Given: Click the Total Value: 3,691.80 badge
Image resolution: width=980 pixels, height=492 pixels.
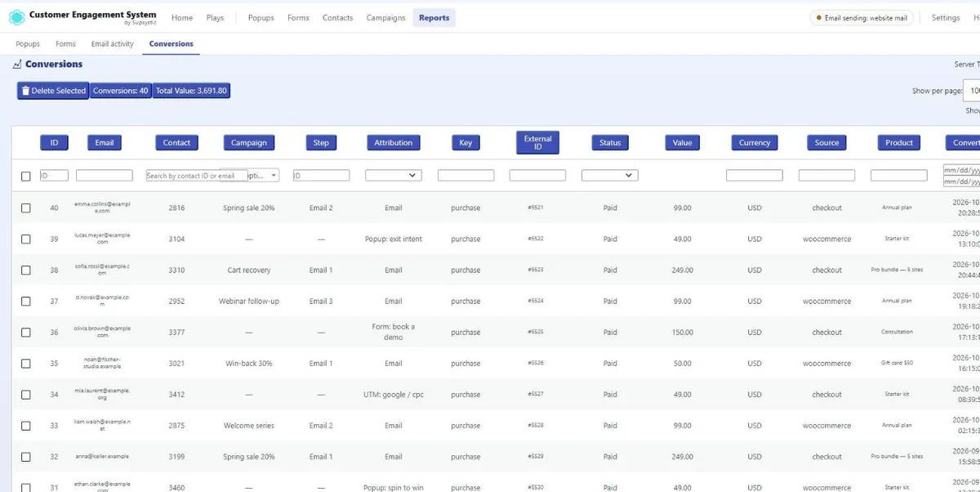Looking at the screenshot, I should click(x=192, y=91).
